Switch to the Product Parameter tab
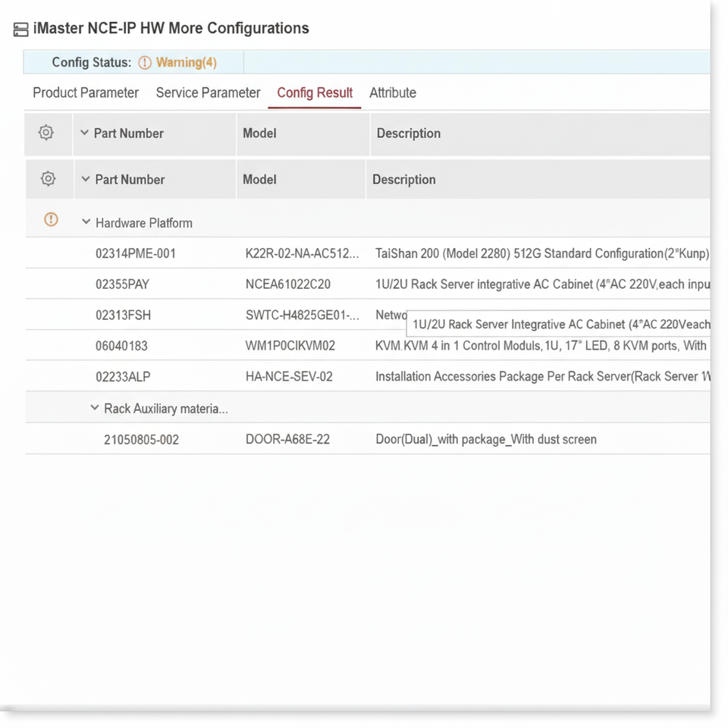728x728 pixels. pos(86,93)
